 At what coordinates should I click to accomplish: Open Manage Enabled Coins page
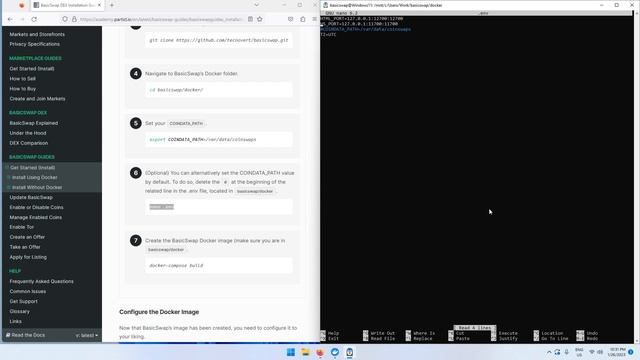[x=36, y=218]
